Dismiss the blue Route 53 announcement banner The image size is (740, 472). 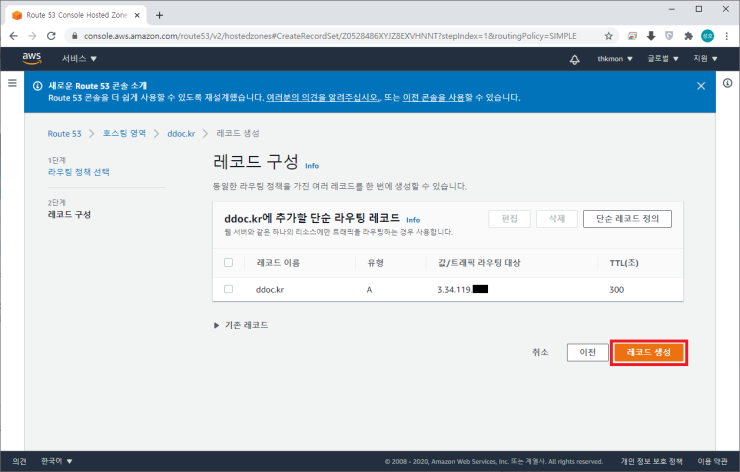coord(700,87)
